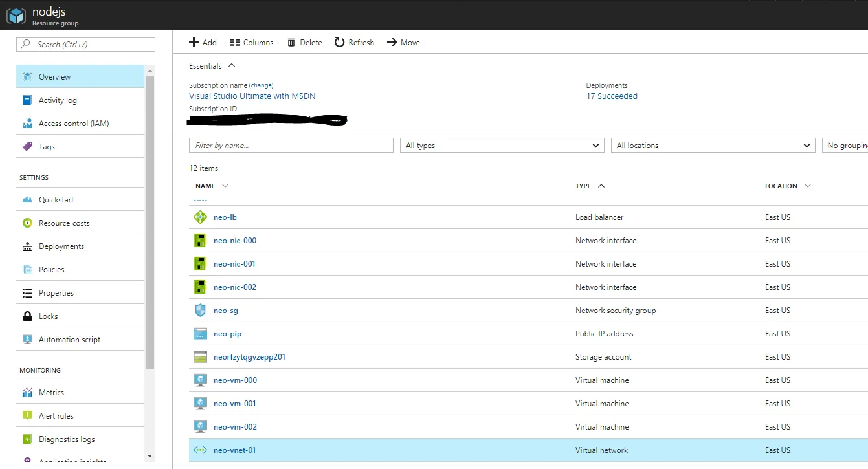Click the Activity log icon
Screen dimensions: 868x469
pos(27,100)
